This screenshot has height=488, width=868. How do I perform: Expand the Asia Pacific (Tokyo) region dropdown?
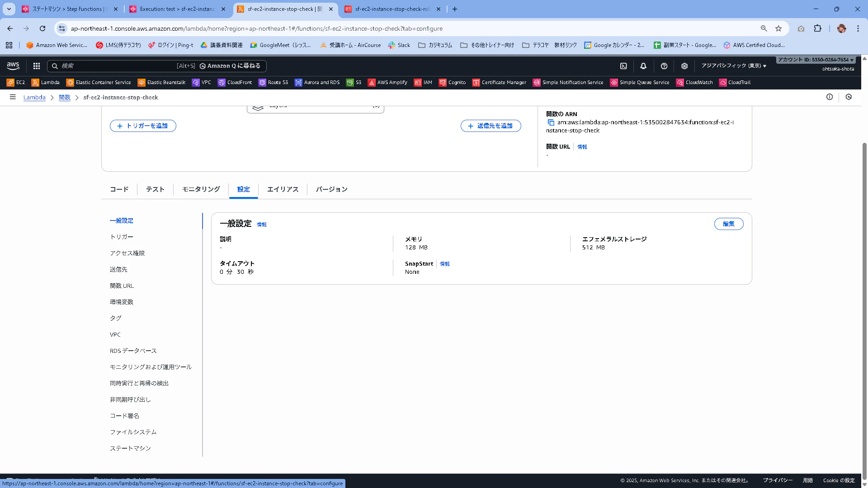click(x=734, y=66)
